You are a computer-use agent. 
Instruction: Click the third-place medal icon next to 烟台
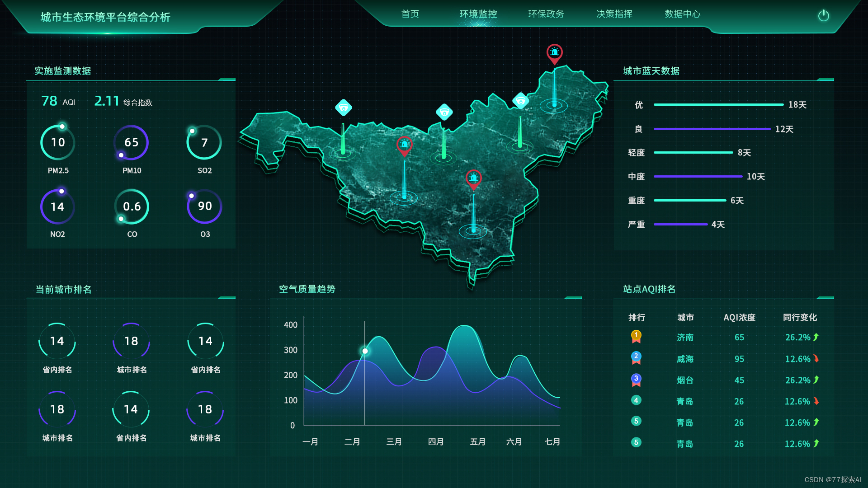coord(637,379)
